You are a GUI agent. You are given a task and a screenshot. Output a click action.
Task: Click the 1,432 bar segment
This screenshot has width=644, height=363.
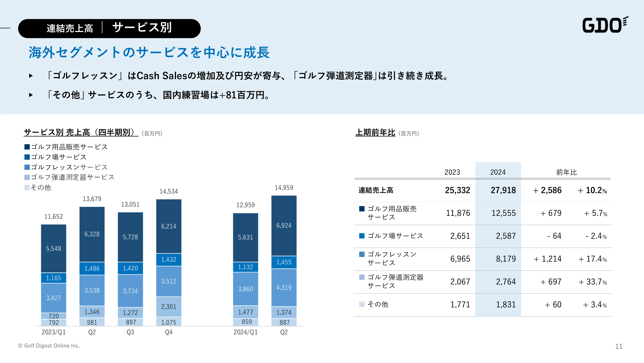tap(169, 259)
